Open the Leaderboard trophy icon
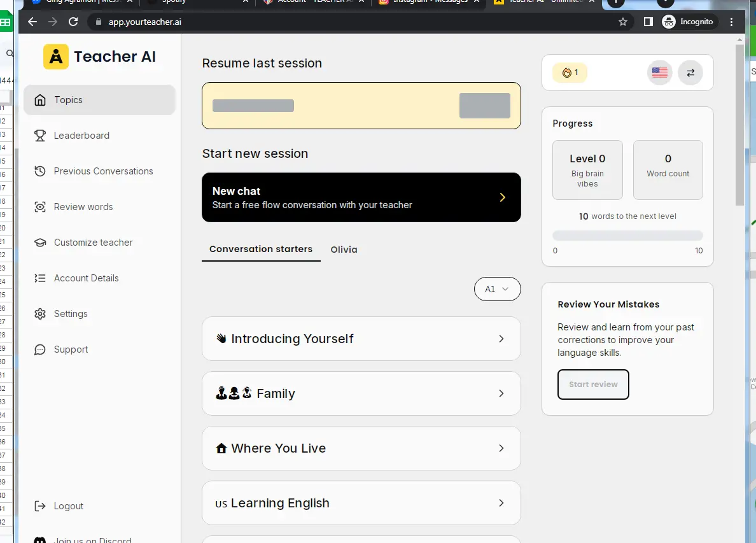Viewport: 756px width, 543px height. [x=40, y=136]
